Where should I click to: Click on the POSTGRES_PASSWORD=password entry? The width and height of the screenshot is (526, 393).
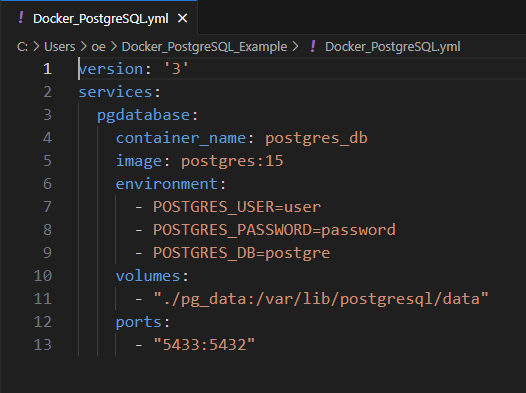pos(274,230)
